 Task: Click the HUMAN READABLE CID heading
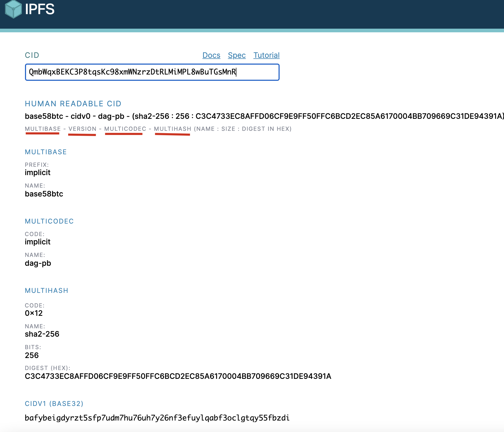73,104
